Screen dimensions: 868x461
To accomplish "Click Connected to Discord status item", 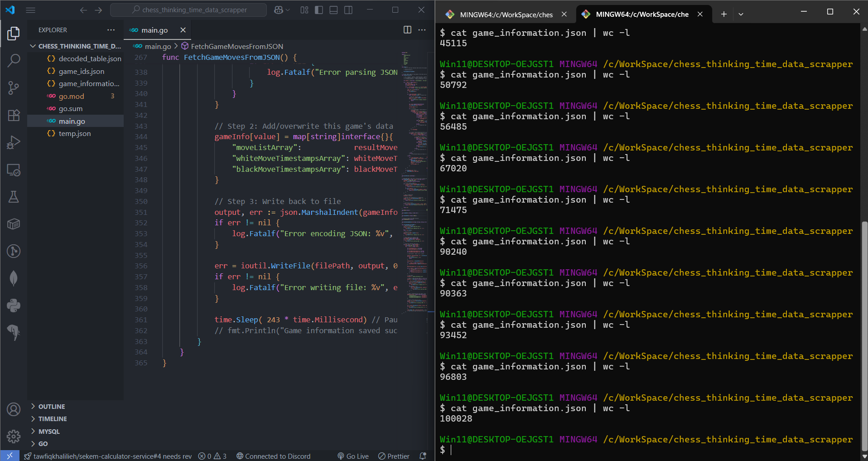I will pyautogui.click(x=274, y=456).
